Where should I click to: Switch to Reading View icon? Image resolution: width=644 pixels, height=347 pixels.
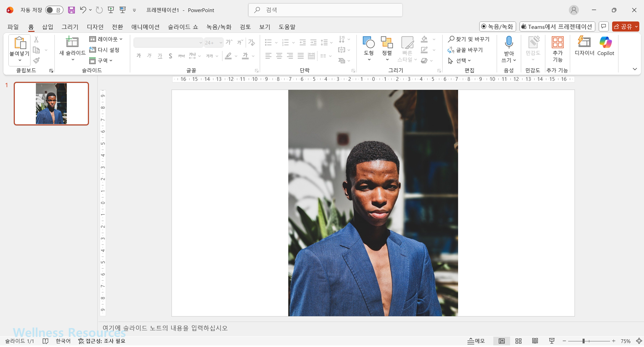[535, 341]
